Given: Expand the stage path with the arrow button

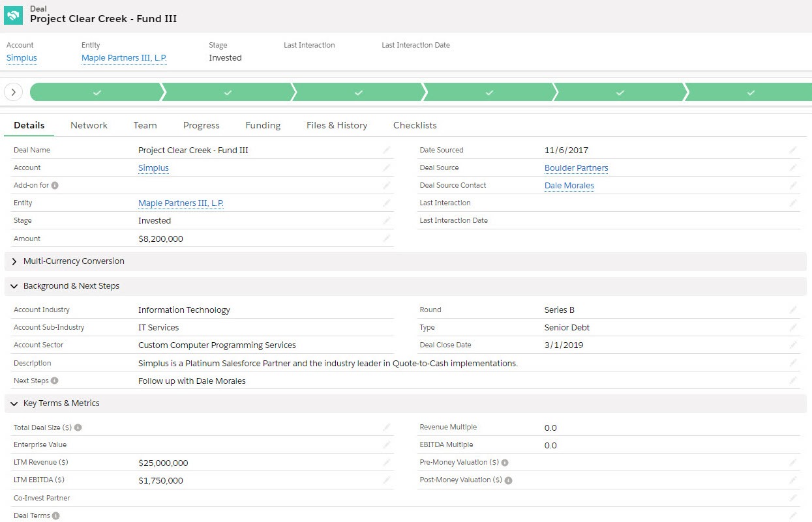Looking at the screenshot, I should tap(14, 93).
